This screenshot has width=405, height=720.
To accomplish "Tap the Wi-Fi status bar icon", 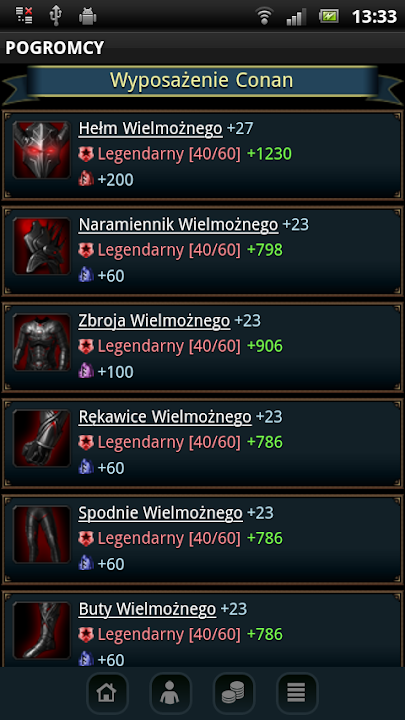I will pyautogui.click(x=264, y=17).
